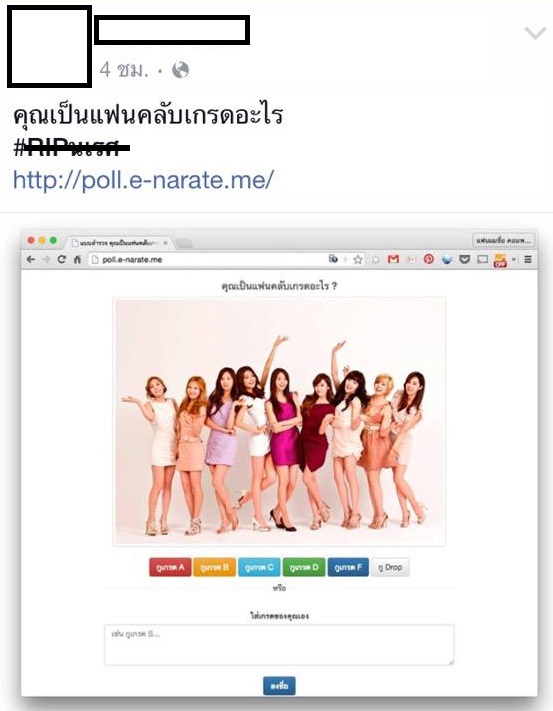Open the poll.e-narate.me link
This screenshot has height=711, width=553.
pos(143,180)
